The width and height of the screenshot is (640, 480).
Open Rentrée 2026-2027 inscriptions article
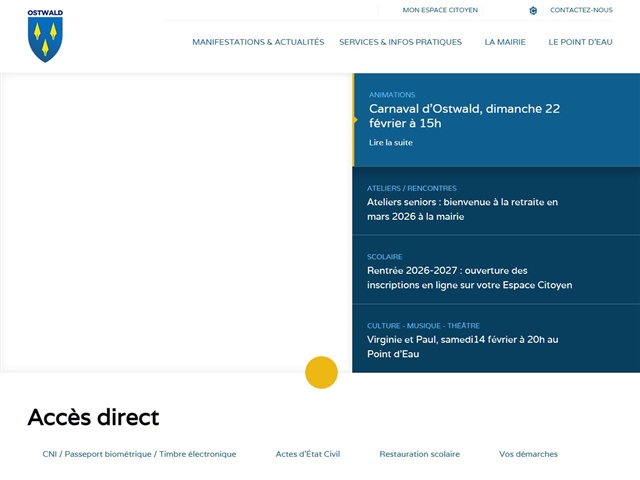[x=469, y=278]
